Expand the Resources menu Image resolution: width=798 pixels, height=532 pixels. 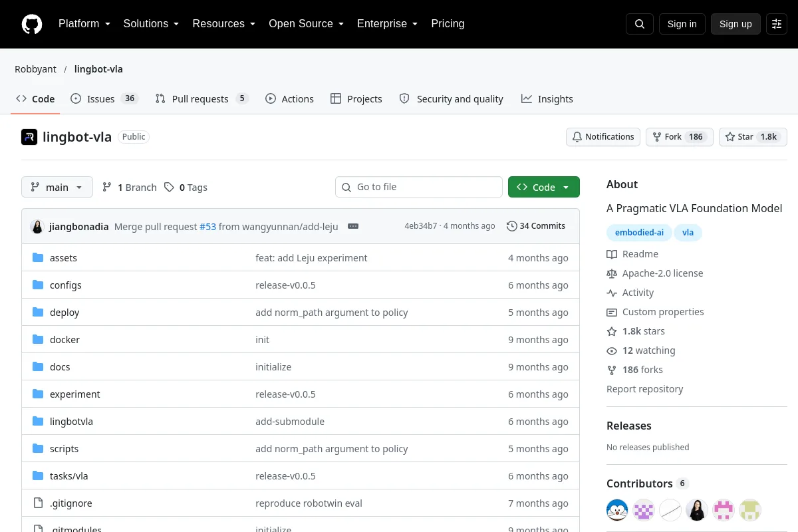click(x=224, y=24)
